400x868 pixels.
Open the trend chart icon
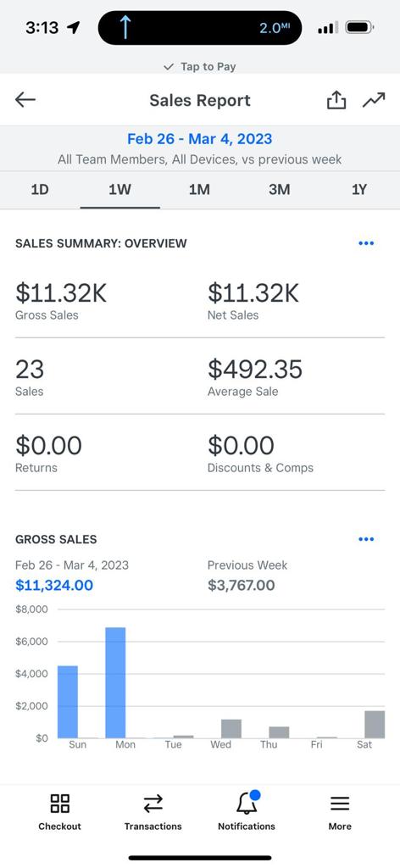[x=374, y=100]
